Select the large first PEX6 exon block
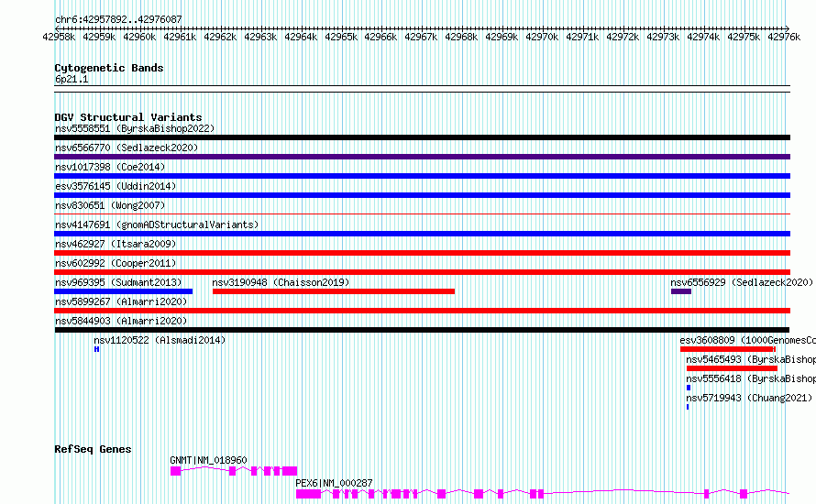Image resolution: width=816 pixels, height=504 pixels. (x=308, y=494)
